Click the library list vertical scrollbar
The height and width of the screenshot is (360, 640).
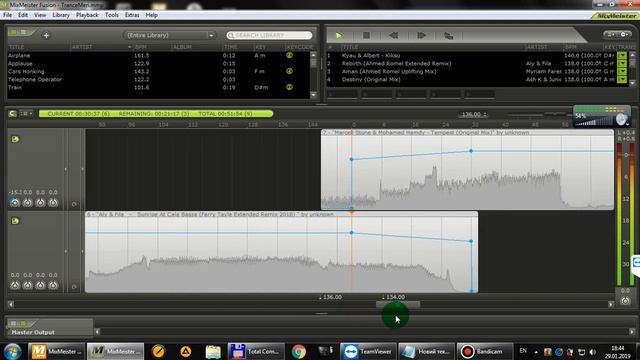click(313, 75)
